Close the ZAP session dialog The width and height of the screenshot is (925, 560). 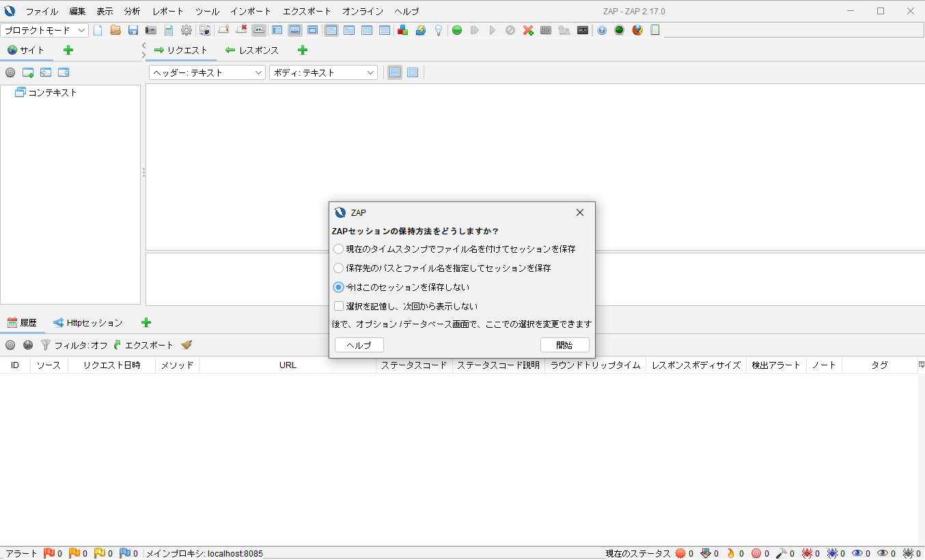580,212
